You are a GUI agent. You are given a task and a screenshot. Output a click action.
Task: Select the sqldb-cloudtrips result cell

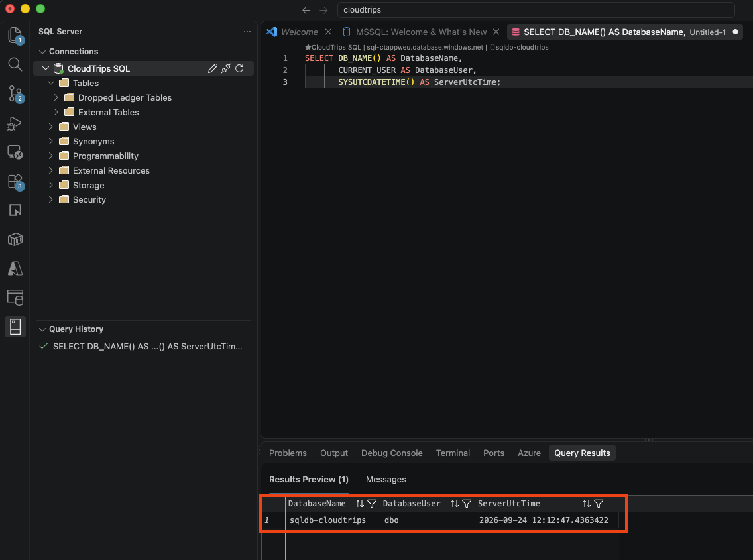click(x=332, y=520)
